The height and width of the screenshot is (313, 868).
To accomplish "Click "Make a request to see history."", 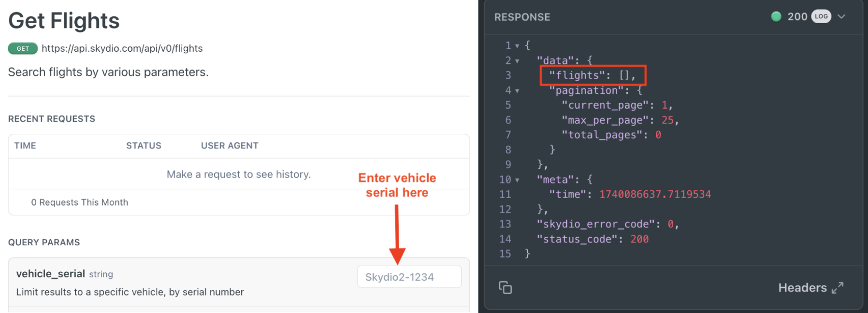I will [x=239, y=174].
